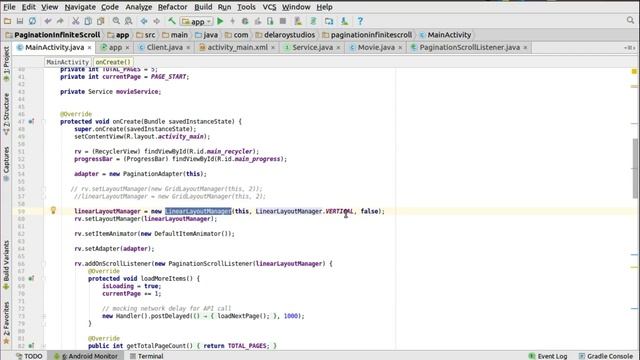Open the File menu

(x=9, y=7)
